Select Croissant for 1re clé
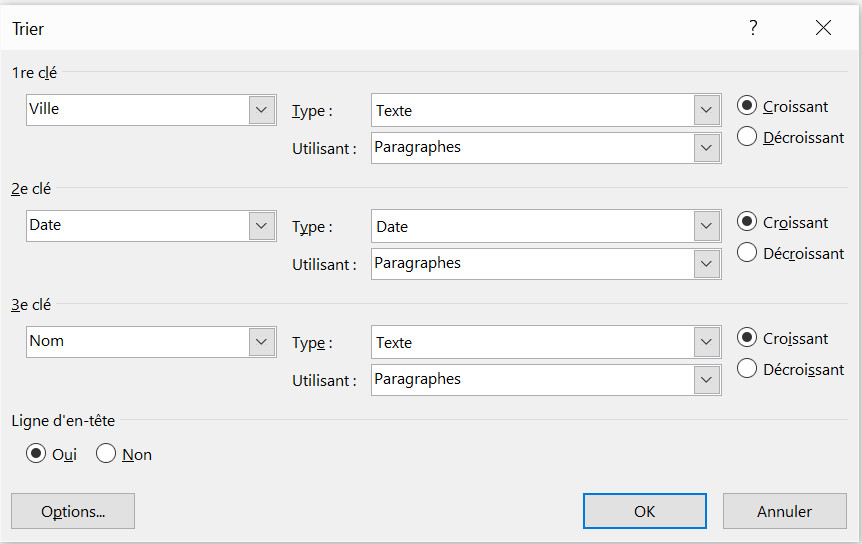 coord(747,106)
